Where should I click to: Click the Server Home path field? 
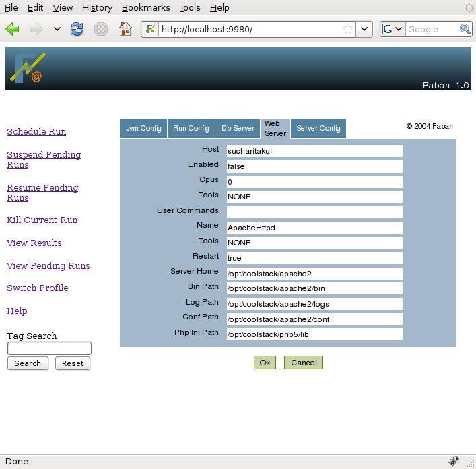tap(314, 274)
